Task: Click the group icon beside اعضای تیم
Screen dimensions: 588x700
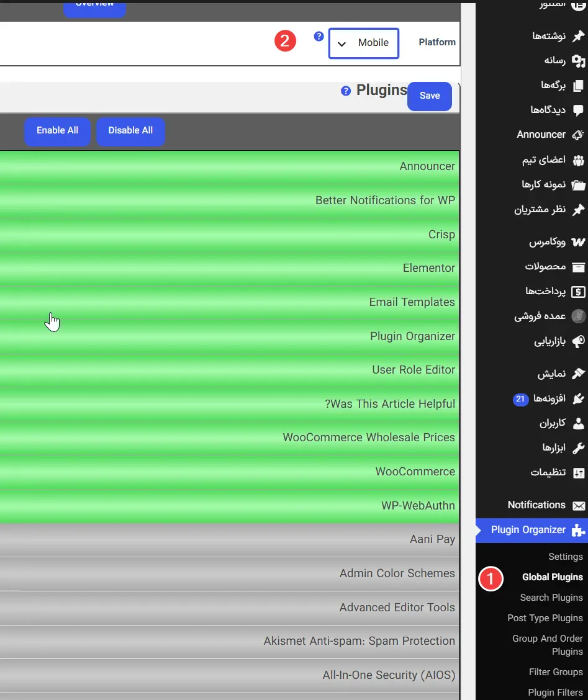Action: click(x=578, y=160)
